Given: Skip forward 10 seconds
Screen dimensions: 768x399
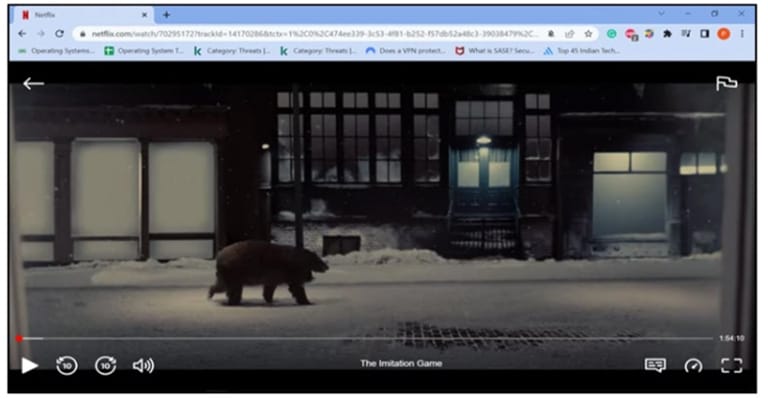Looking at the screenshot, I should [105, 365].
